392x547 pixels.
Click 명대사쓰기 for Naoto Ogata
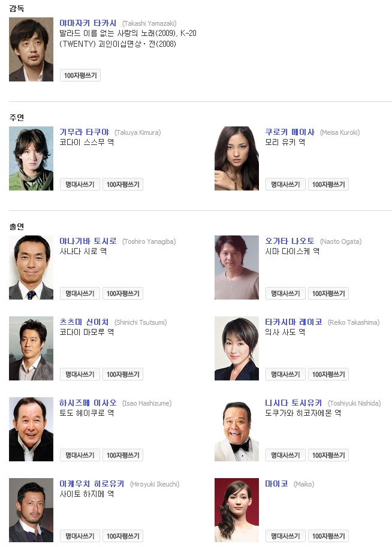285,294
